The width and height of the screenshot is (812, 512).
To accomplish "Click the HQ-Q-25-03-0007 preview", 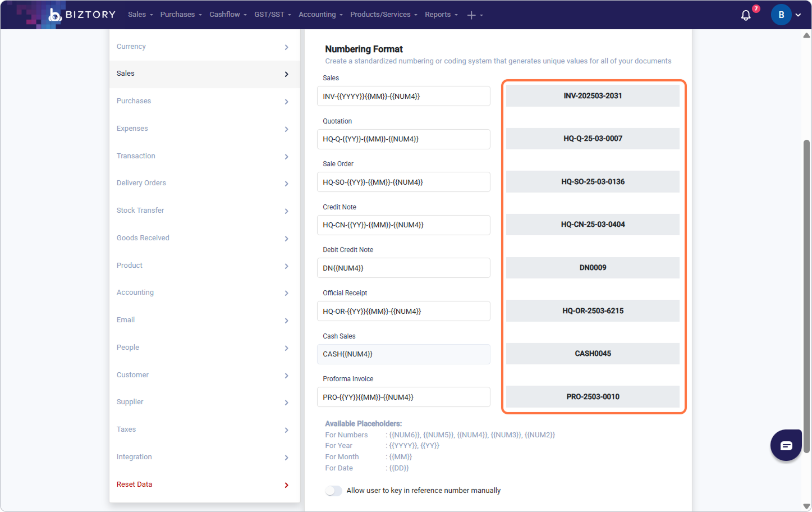I will point(593,139).
